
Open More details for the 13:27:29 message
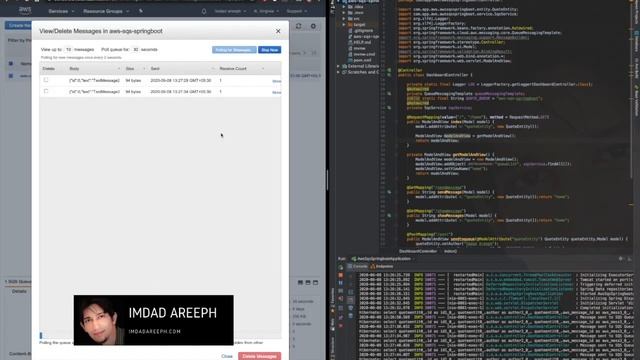(x=276, y=81)
